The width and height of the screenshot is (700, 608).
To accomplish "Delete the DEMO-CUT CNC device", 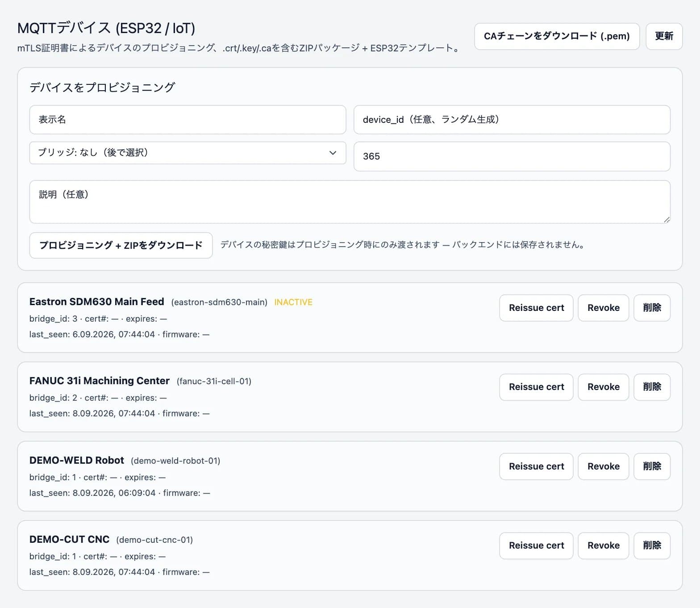I will click(x=652, y=545).
